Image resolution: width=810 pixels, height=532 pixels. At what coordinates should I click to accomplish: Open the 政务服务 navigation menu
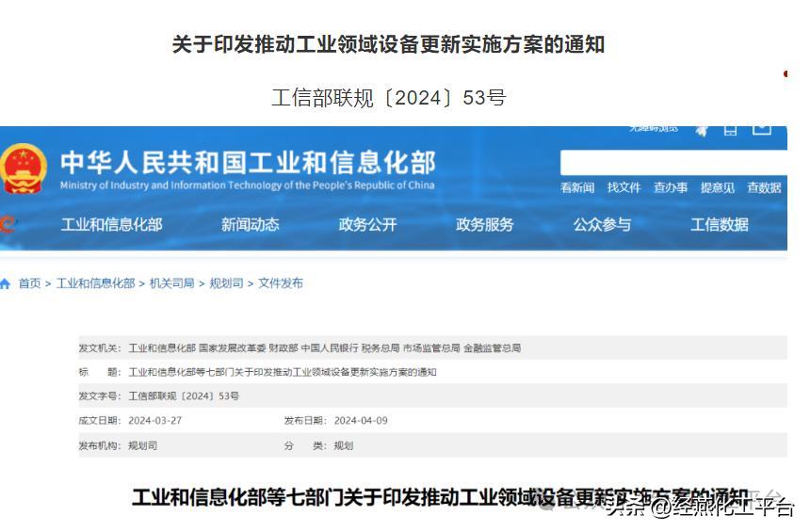click(485, 224)
